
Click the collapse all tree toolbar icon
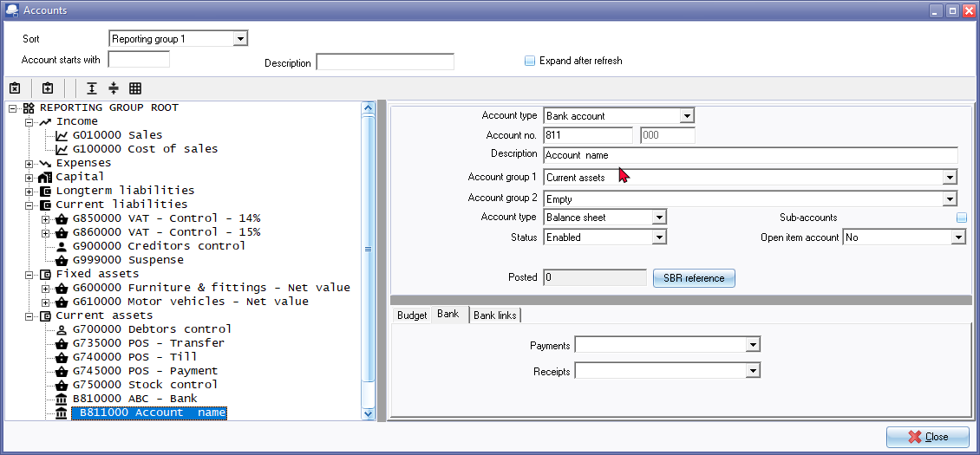[x=114, y=88]
